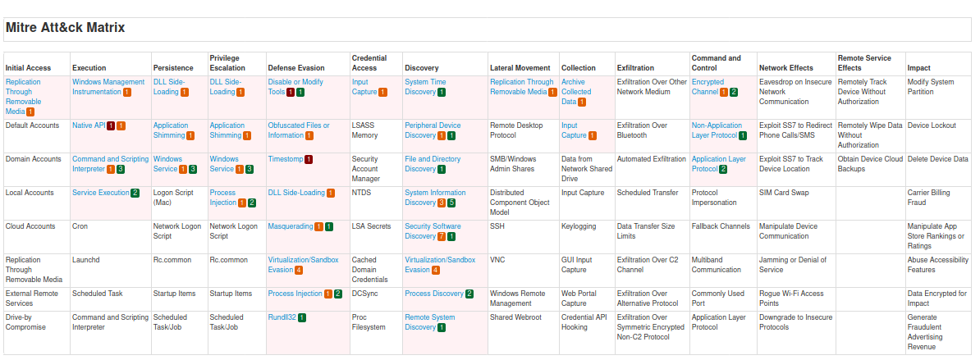Click orange badge 3 beside System Information Discovery
Image resolution: width=980 pixels, height=360 pixels.
(442, 203)
